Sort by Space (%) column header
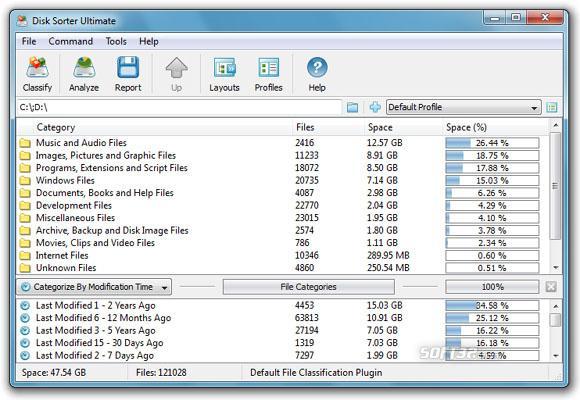Image resolution: width=580 pixels, height=400 pixels. tap(466, 127)
